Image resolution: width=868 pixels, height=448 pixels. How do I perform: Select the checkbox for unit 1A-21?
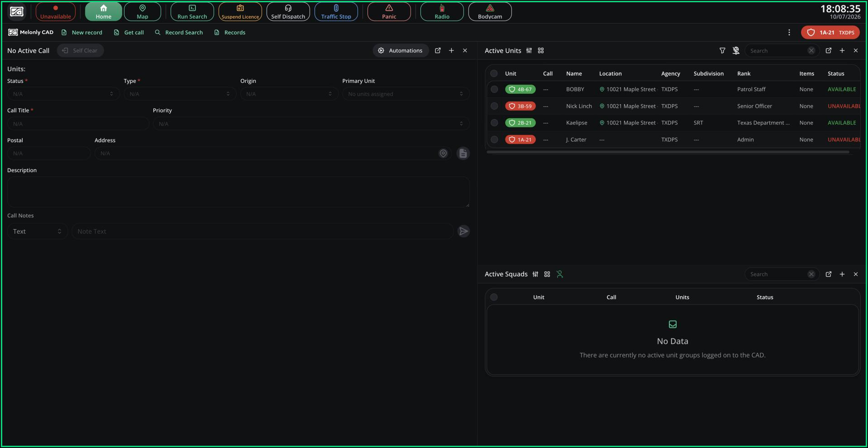point(494,140)
